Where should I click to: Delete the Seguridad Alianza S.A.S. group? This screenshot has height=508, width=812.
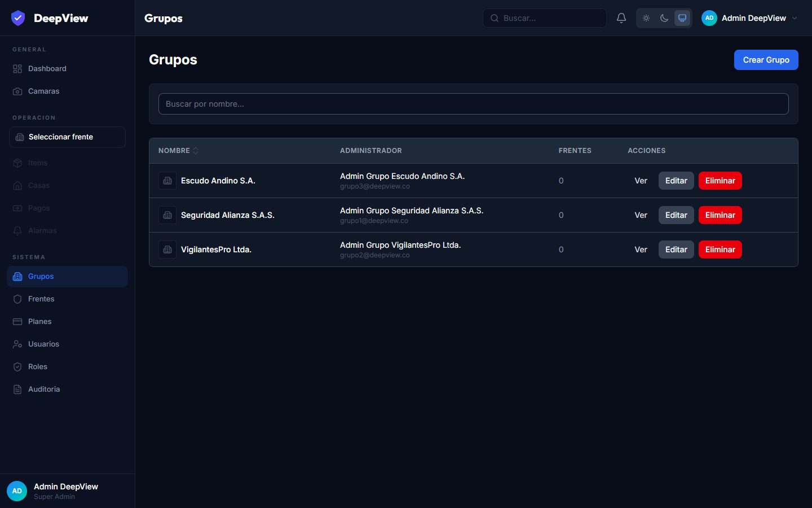[x=720, y=215]
